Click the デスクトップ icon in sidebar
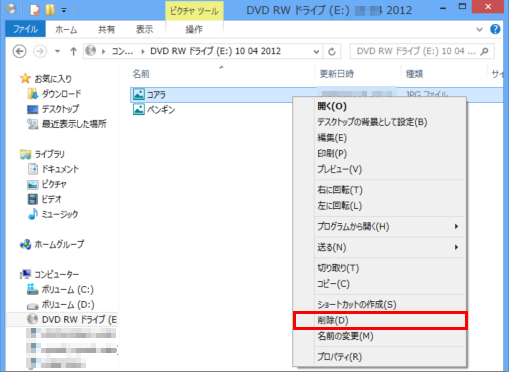 32,109
